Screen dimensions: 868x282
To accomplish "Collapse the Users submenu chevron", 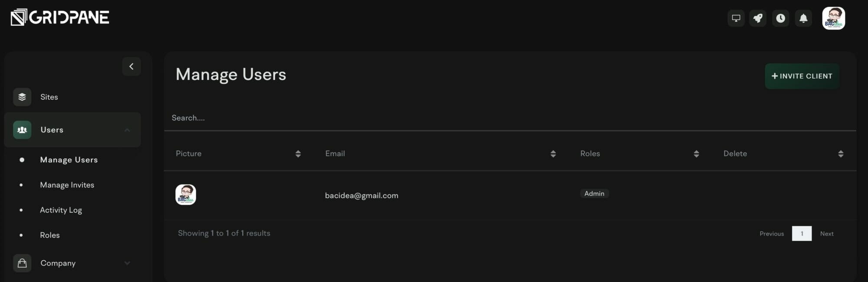I will (x=127, y=130).
